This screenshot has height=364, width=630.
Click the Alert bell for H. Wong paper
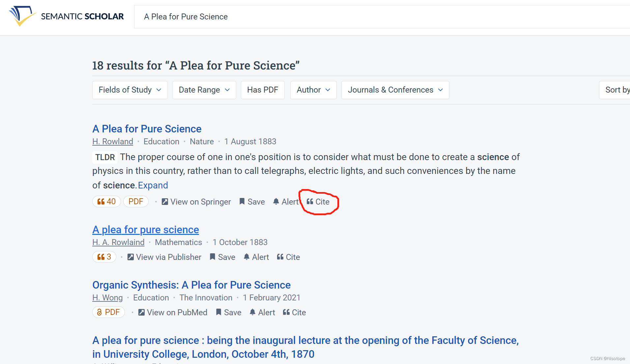pos(252,312)
